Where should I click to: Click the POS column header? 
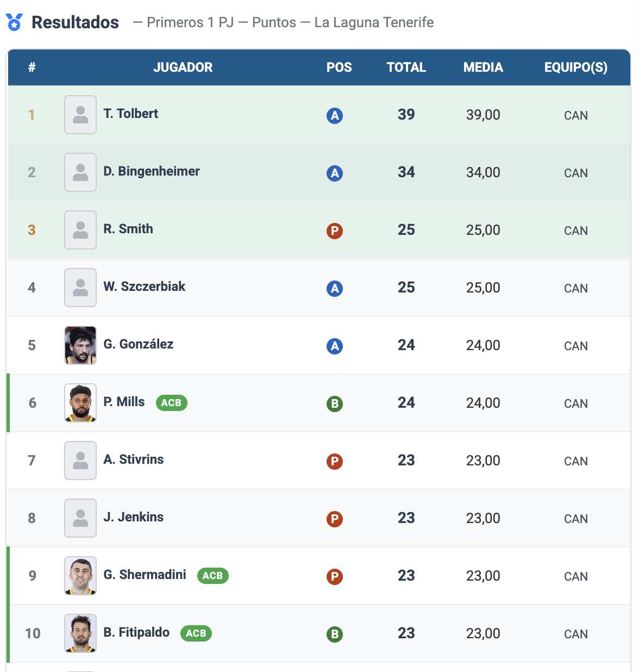(339, 67)
